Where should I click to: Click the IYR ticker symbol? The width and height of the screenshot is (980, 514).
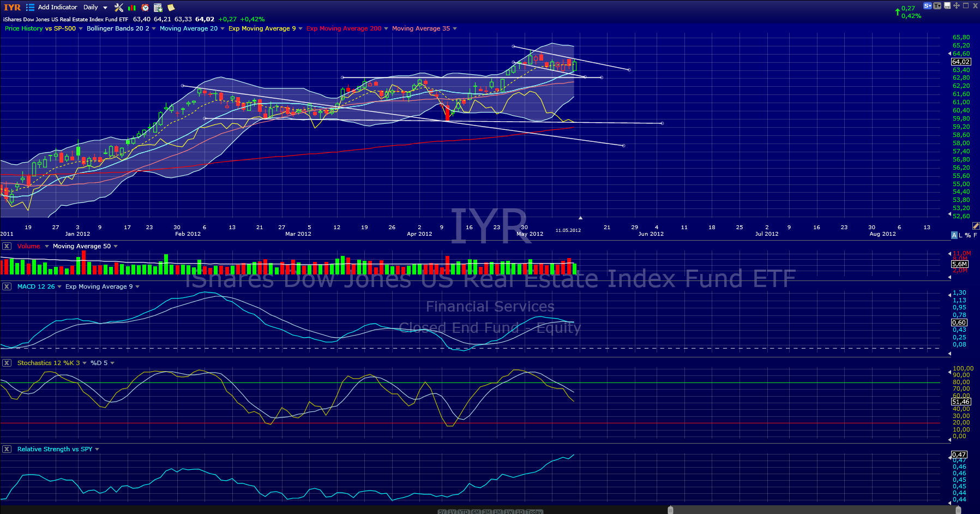pos(12,7)
